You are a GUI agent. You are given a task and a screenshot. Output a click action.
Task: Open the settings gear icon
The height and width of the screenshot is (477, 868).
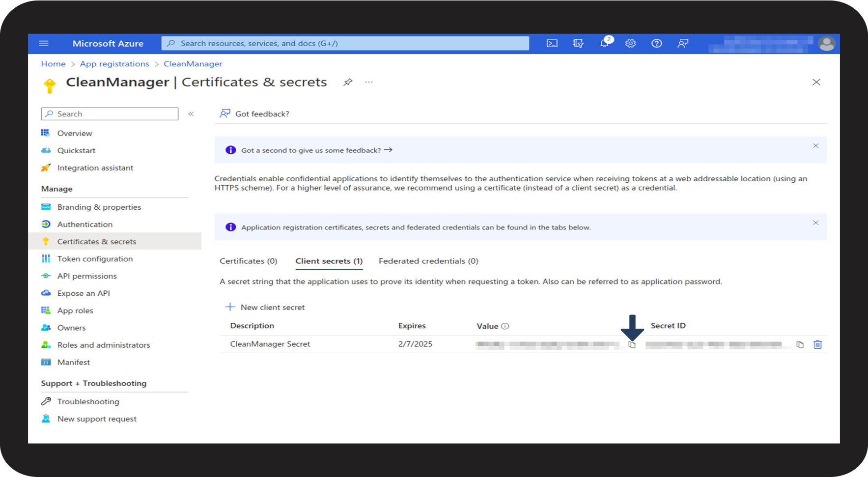630,44
